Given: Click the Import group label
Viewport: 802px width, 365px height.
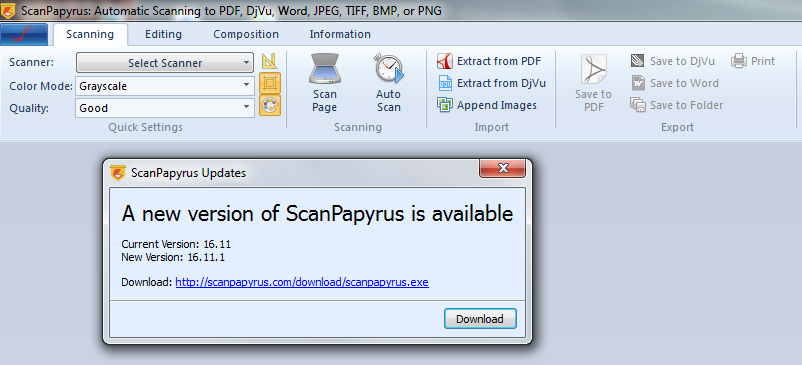Looking at the screenshot, I should (x=492, y=127).
